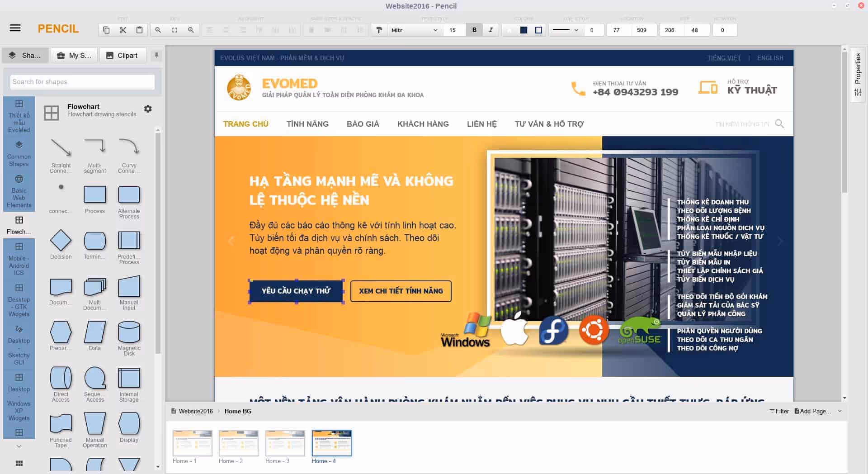Select the Common Shapes collection

(x=19, y=154)
